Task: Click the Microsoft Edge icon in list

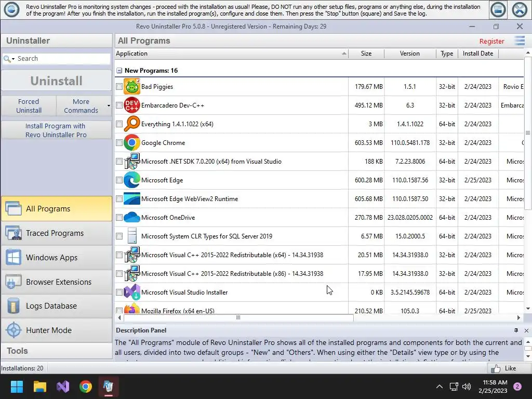Action: (x=131, y=180)
